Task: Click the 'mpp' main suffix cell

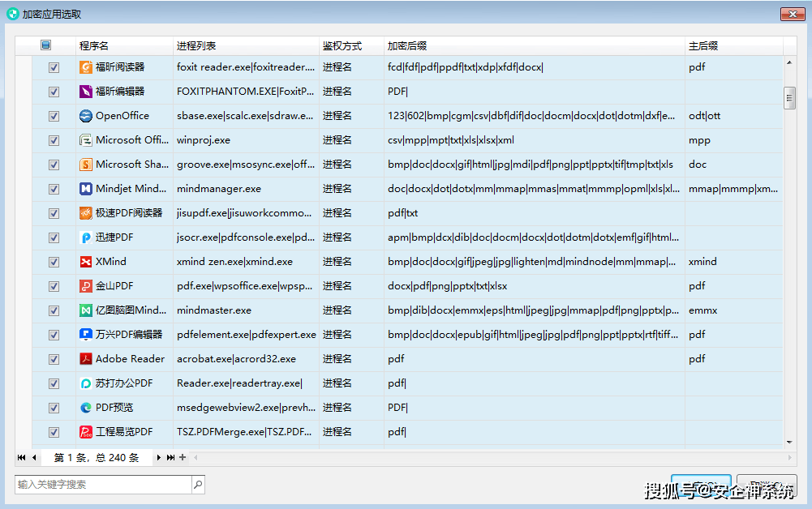Action: (x=734, y=140)
